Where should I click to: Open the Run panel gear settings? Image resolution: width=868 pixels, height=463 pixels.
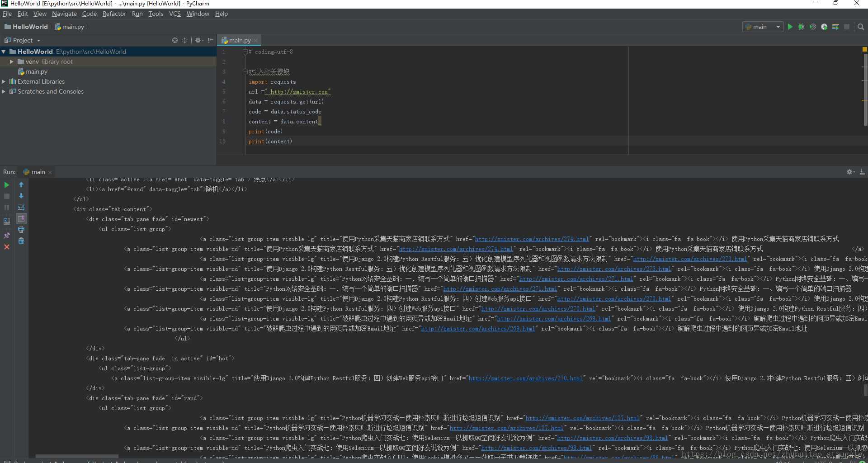coord(850,172)
